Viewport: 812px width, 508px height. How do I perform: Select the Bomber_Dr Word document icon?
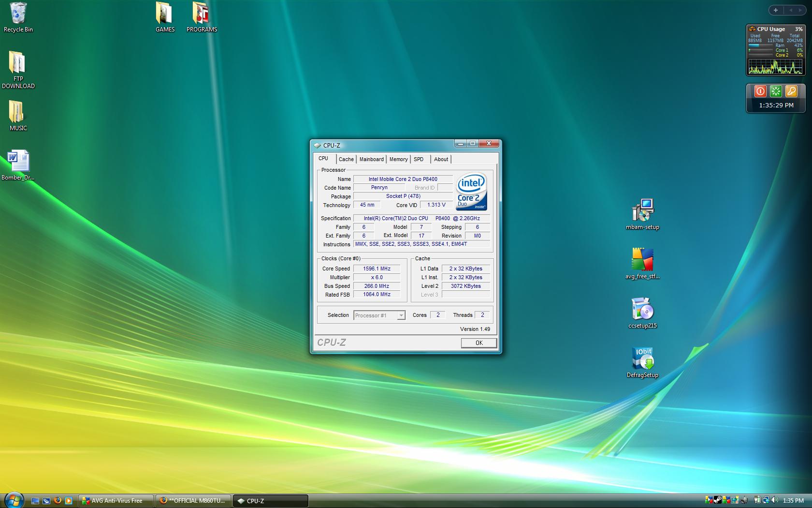18,165
